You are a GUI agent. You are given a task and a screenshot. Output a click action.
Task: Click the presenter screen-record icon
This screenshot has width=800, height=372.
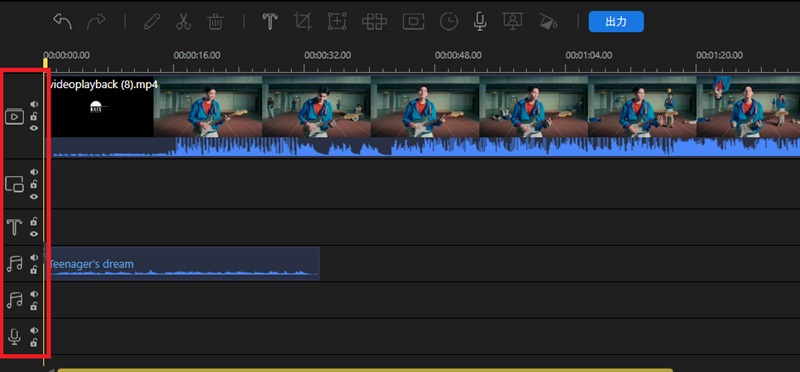(x=513, y=21)
